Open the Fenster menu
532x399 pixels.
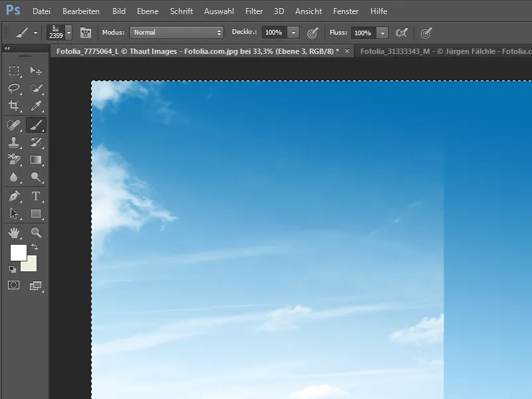point(346,11)
